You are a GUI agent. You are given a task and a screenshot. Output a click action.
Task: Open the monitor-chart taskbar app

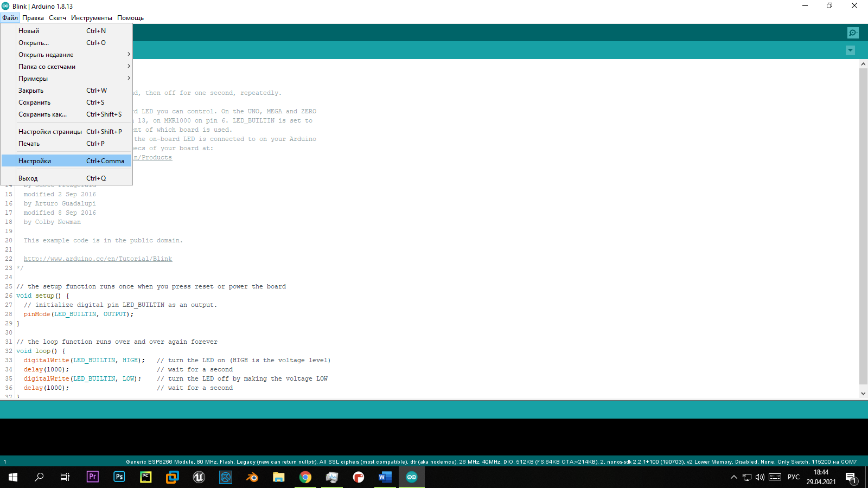click(332, 477)
